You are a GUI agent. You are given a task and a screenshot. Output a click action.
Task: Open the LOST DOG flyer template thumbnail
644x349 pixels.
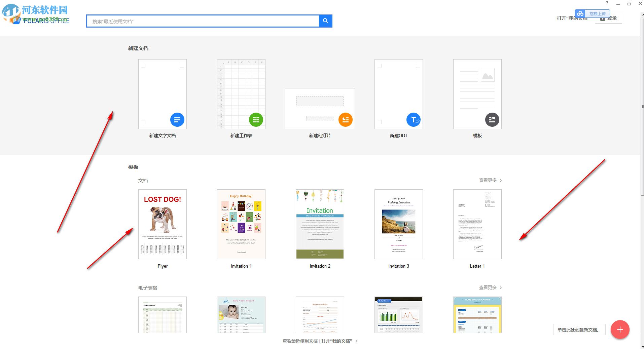pos(163,224)
